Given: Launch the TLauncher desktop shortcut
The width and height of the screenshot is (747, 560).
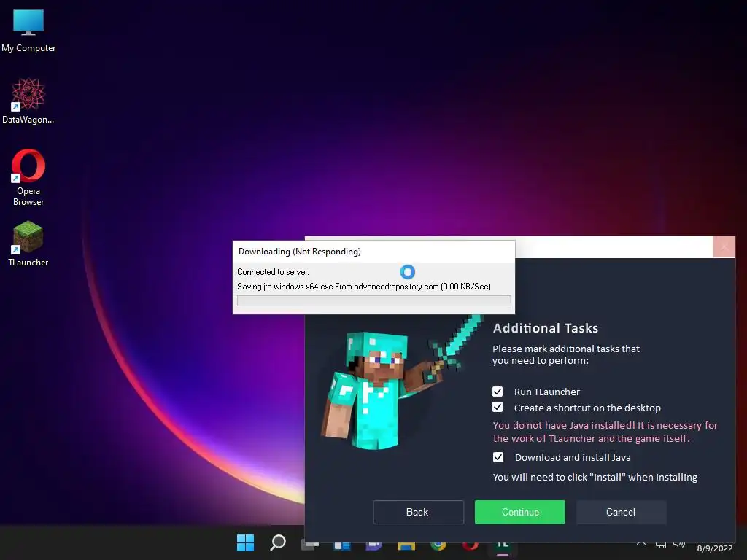Looking at the screenshot, I should coord(28,244).
